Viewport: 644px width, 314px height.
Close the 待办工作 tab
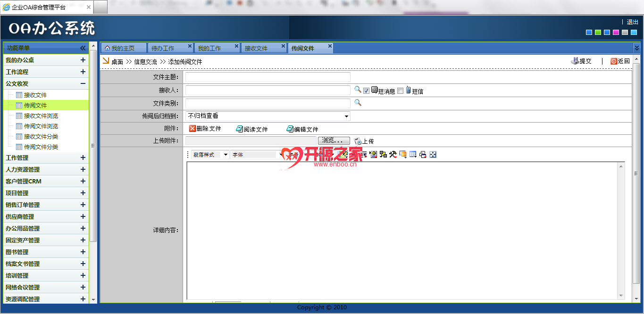(x=190, y=46)
